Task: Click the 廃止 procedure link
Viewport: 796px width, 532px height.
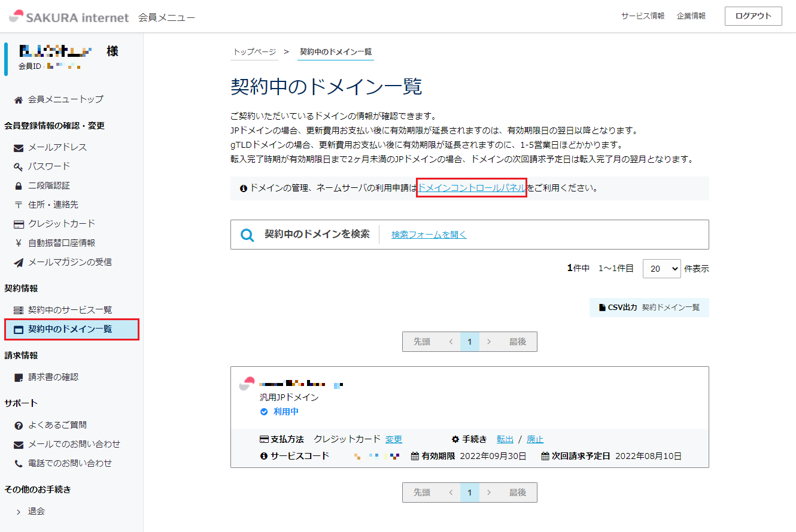Action: tap(535, 439)
